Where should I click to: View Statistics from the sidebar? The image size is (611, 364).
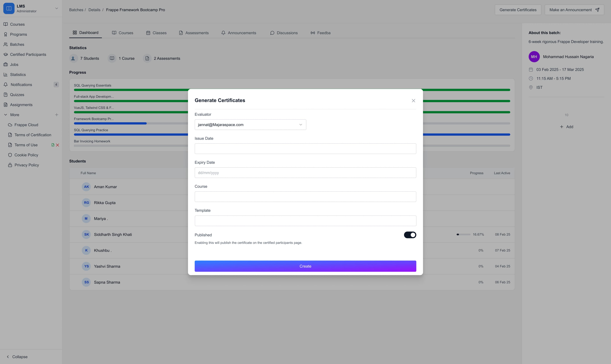[18, 74]
